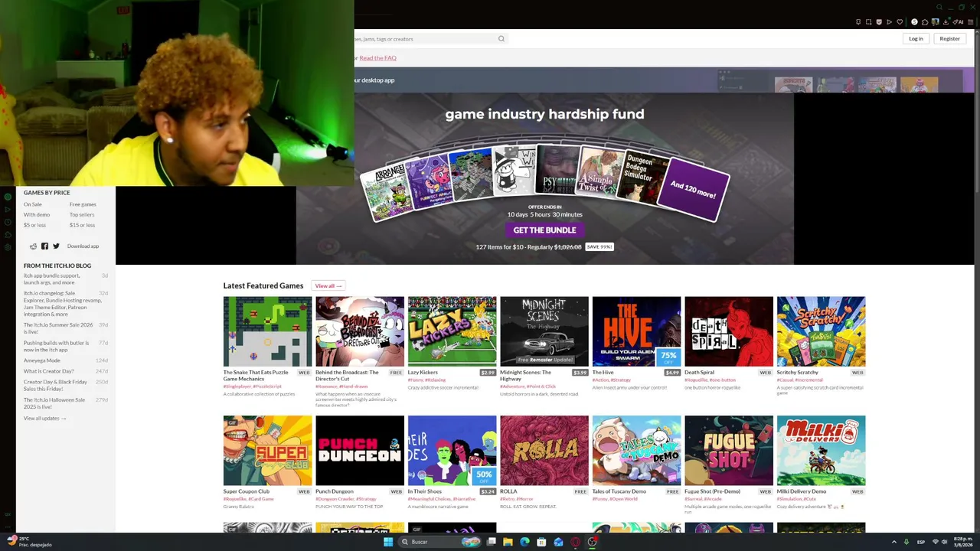
Task: Open the browser tab search icon
Action: click(939, 8)
